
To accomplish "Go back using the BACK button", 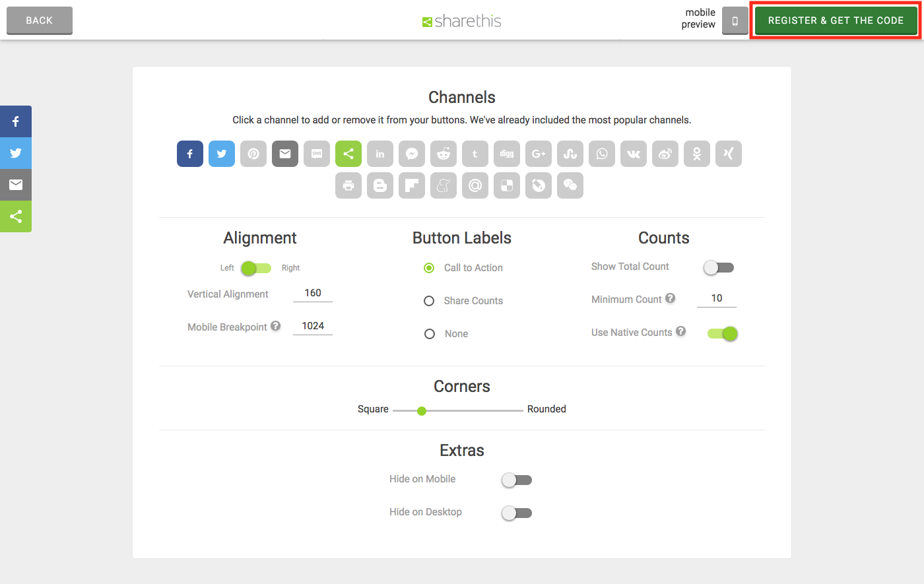I will click(x=39, y=20).
